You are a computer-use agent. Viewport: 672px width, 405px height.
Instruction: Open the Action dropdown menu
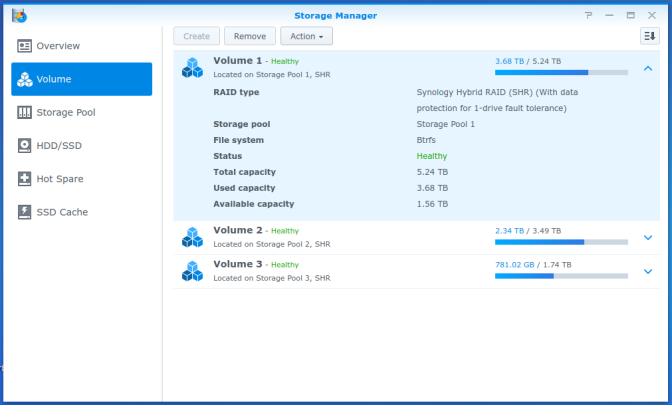tap(306, 36)
